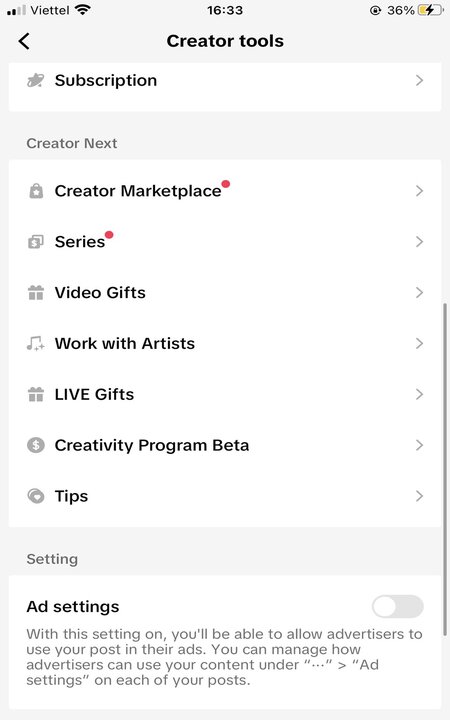The image size is (450, 720).
Task: Open the Work with Artists label
Action: coord(125,343)
